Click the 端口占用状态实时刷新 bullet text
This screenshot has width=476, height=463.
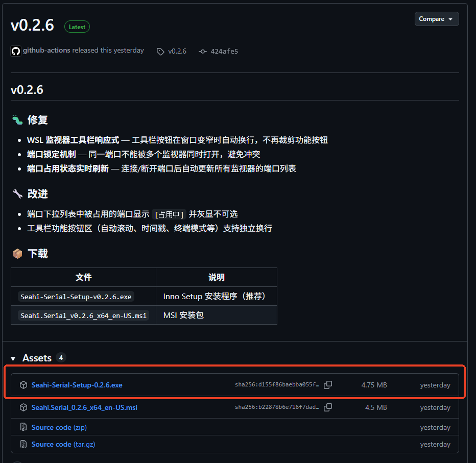click(x=68, y=168)
